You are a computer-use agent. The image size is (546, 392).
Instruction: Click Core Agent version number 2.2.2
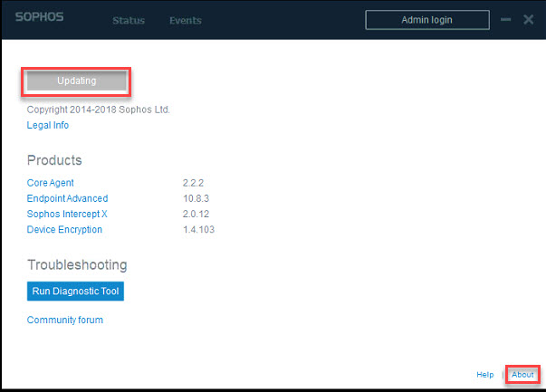pos(194,183)
